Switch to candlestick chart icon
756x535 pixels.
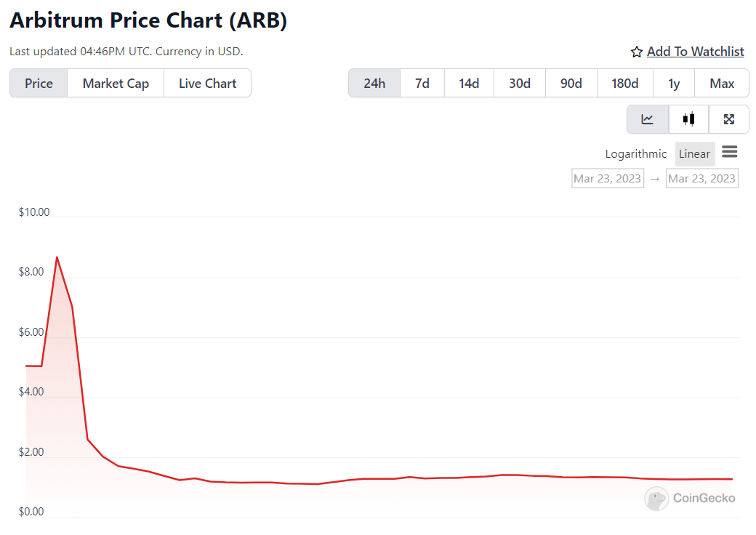688,119
